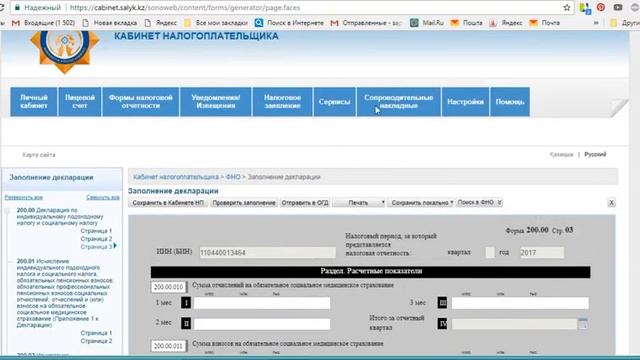Image resolution: width=640 pixels, height=360 pixels.
Task: Switch language to Русский
Action: click(595, 154)
